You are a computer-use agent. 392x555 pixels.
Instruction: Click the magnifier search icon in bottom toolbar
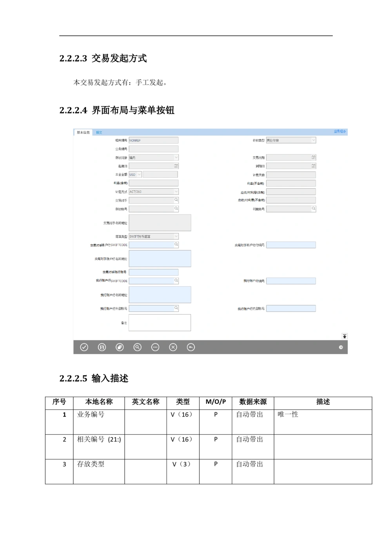(138, 347)
